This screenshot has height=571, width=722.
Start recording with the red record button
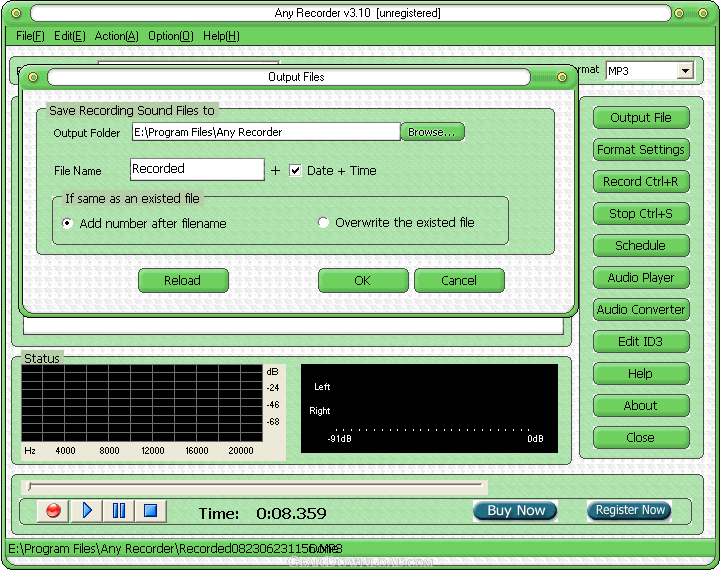tap(53, 511)
